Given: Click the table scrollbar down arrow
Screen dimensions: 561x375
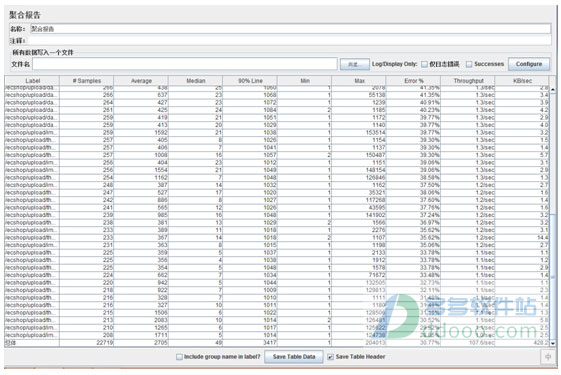Looking at the screenshot, I should point(553,343).
